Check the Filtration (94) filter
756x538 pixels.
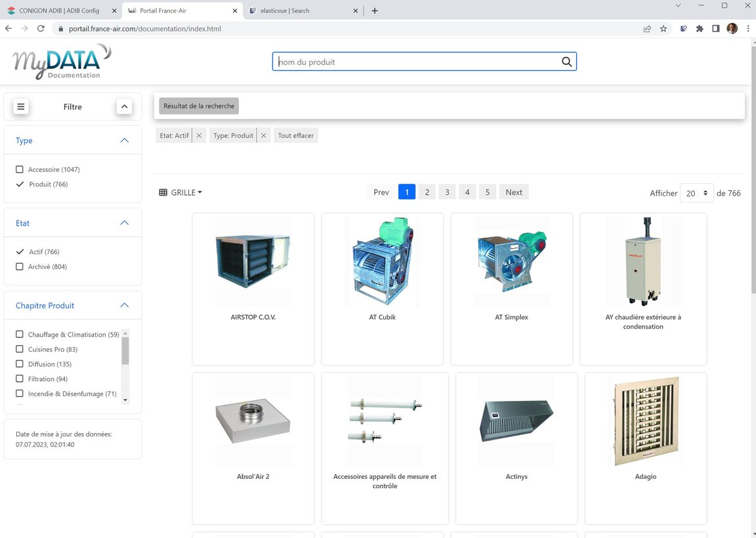click(19, 379)
